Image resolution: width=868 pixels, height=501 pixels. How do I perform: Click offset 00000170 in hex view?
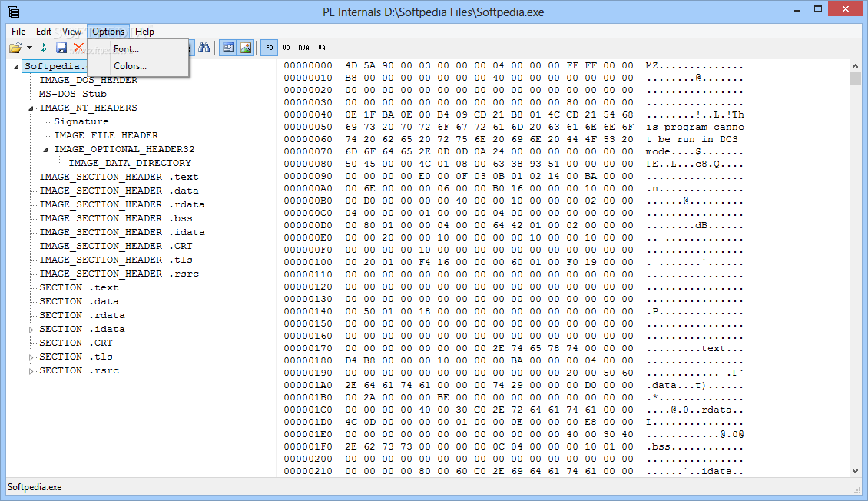click(308, 348)
